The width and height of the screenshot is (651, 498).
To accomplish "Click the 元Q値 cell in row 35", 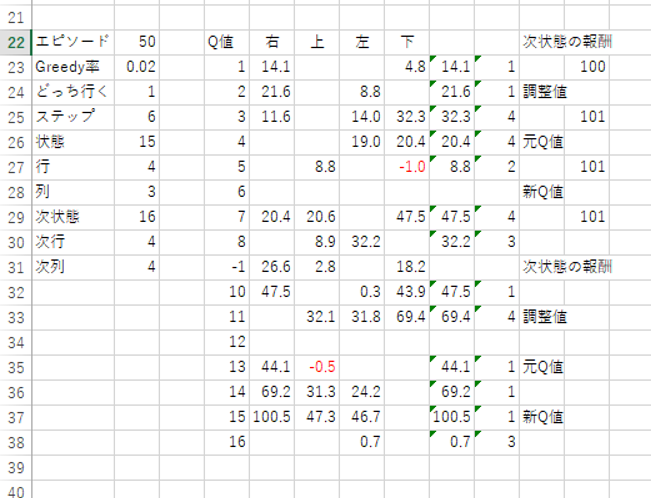I will [x=542, y=367].
